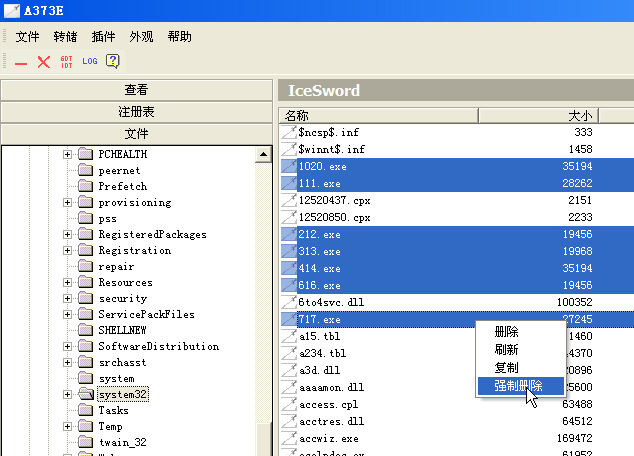Click the file icon of aaaamon.dll
Viewport: 634px width, 456px height.
(x=289, y=387)
